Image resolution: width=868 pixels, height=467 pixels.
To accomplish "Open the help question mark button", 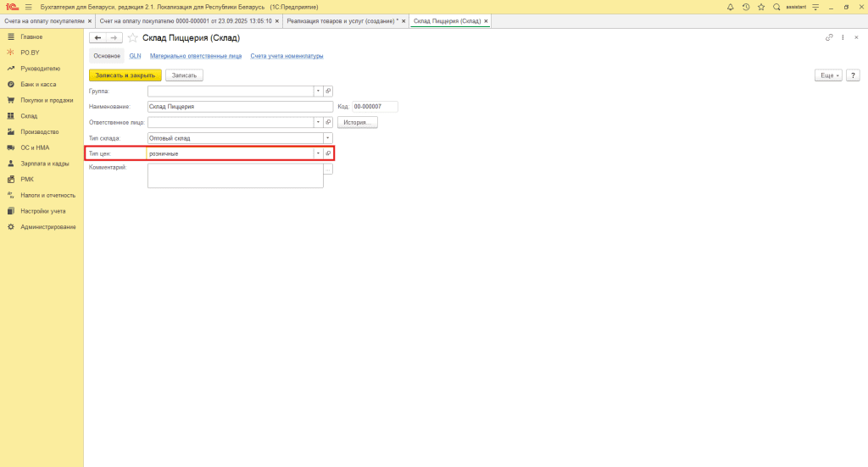I will tap(852, 75).
